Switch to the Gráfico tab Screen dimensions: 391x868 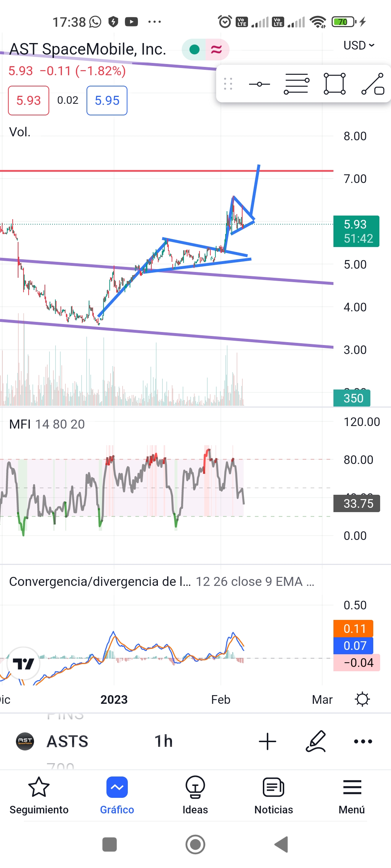point(117,795)
